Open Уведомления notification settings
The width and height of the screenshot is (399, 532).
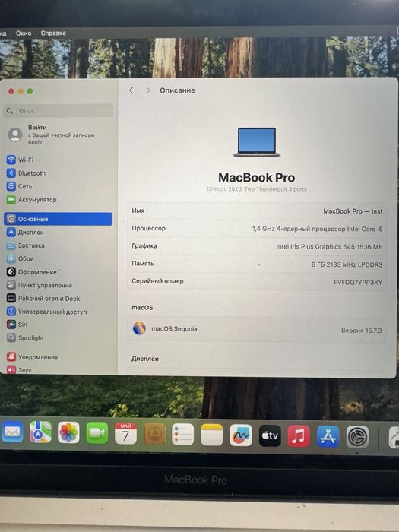coord(32,357)
